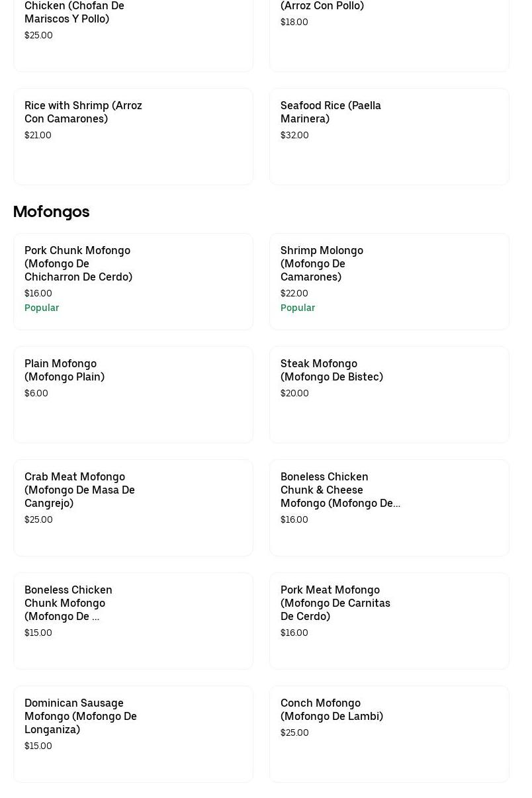
Task: Open Pork Meat Mofongo (Carnitas De Cerdo)
Action: [x=389, y=620]
